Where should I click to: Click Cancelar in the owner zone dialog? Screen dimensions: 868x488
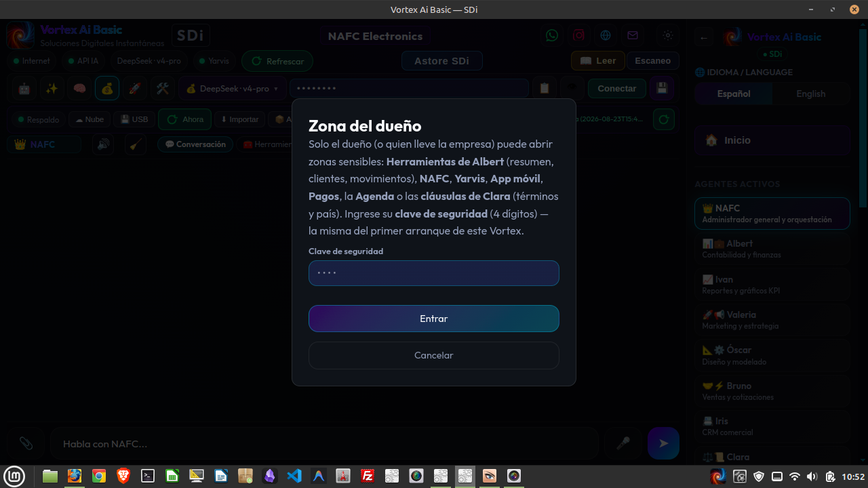pos(434,355)
